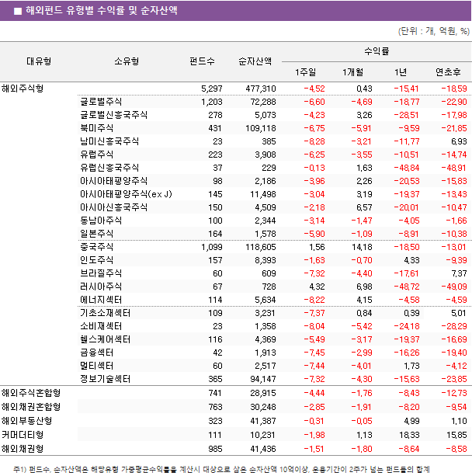The height and width of the screenshot is (476, 472).
Task: Click the 5,297 fund count value
Action: pyautogui.click(x=212, y=89)
